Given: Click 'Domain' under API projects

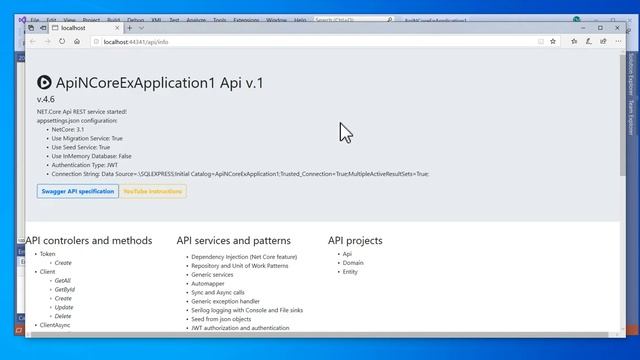Looking at the screenshot, I should coord(353,263).
